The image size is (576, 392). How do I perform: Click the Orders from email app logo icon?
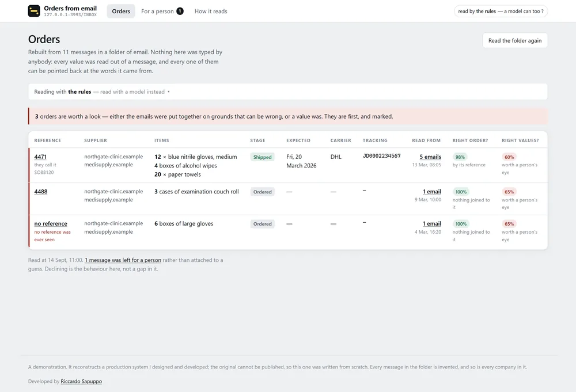(34, 11)
